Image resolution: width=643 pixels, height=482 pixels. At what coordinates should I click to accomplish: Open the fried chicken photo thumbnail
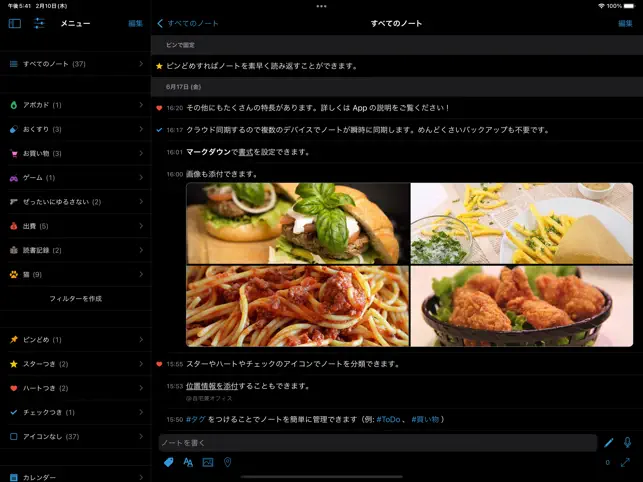click(522, 306)
